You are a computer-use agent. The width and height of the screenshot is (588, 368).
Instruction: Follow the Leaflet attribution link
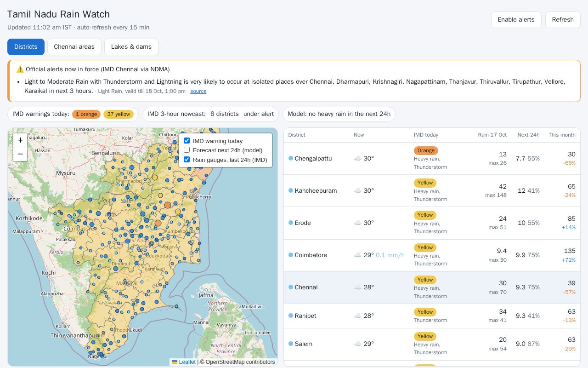[x=184, y=362]
